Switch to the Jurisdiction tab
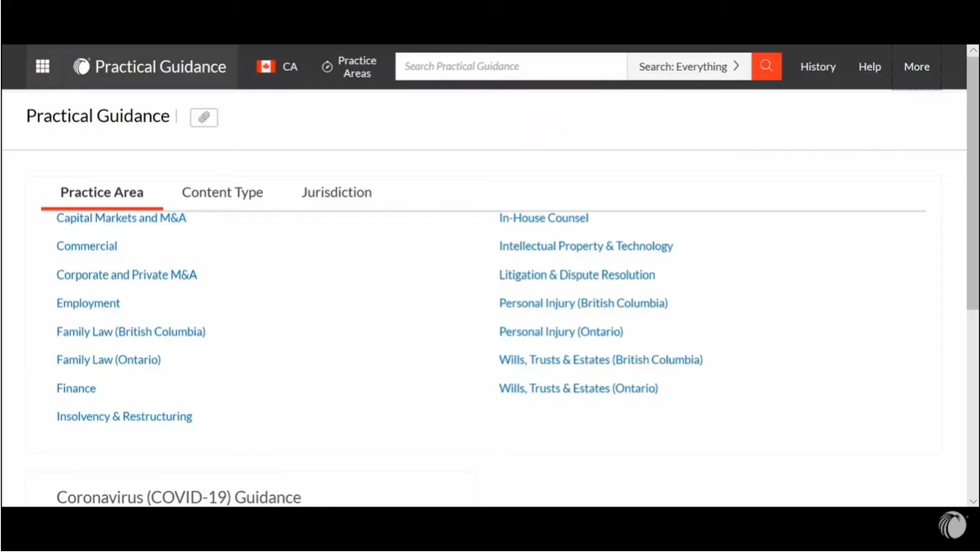The width and height of the screenshot is (980, 552). click(x=336, y=192)
